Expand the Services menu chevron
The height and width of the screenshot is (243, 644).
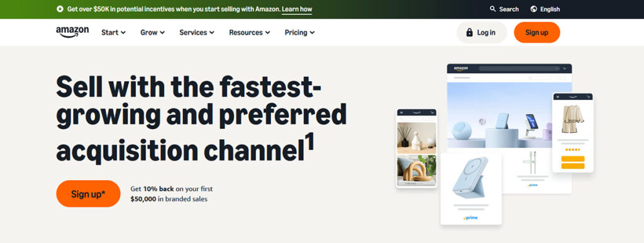[211, 33]
